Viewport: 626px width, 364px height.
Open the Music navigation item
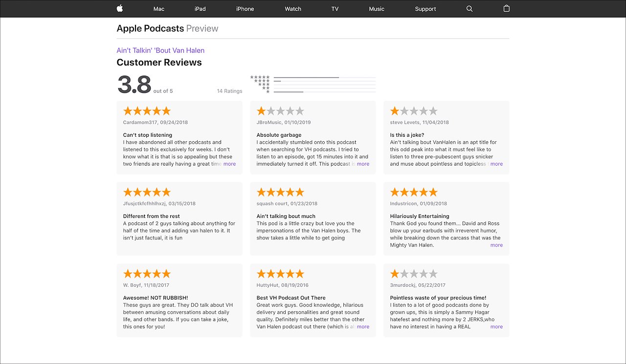(x=377, y=9)
